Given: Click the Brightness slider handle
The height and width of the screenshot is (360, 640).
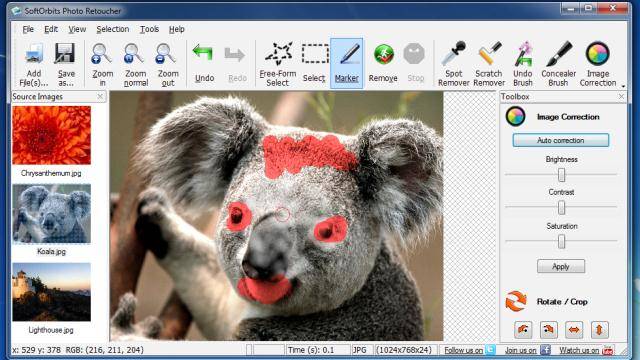Looking at the screenshot, I should pyautogui.click(x=561, y=175).
